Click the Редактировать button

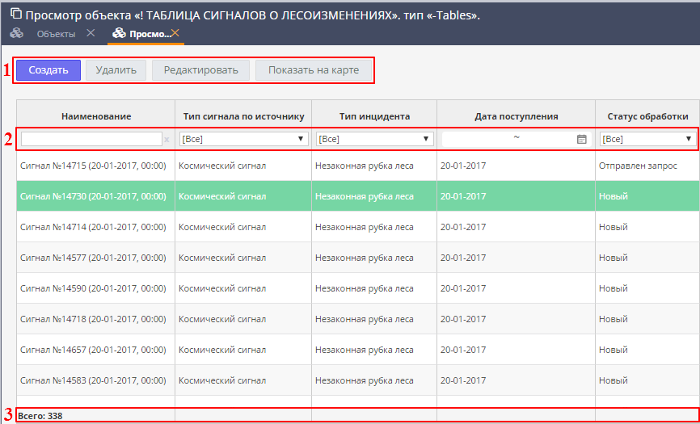coord(201,70)
